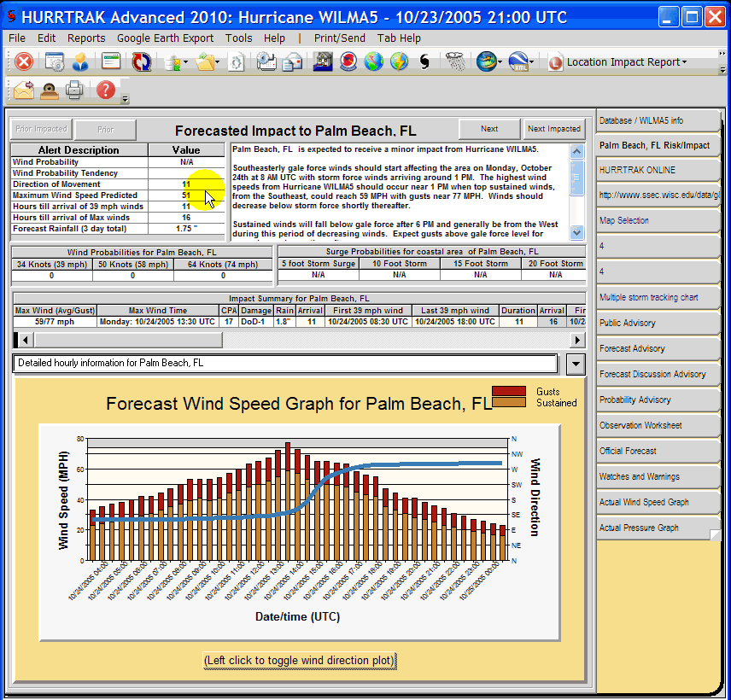Click the Google Earth globe icon
The image size is (731, 700).
(486, 61)
